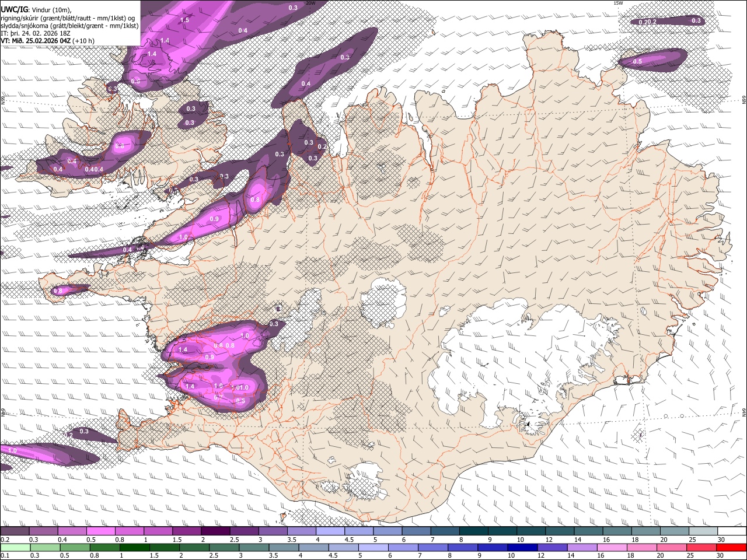747x560 pixels.
Task: Click the dusky purple snowfall swatch at 0.2
Action: 15,531
